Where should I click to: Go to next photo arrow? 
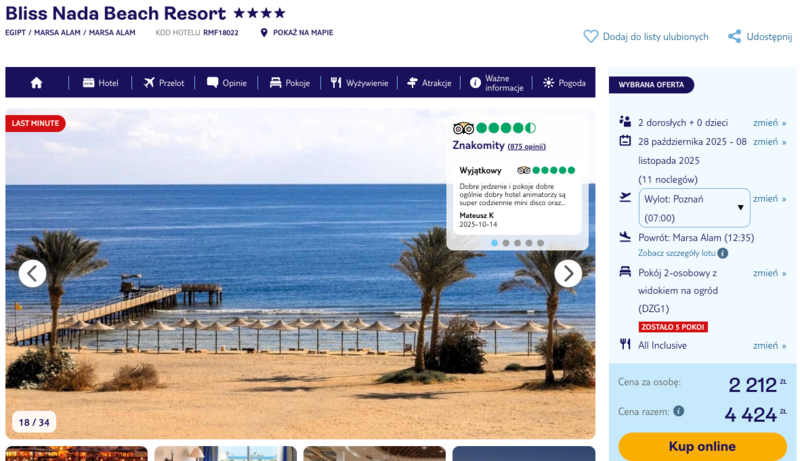click(568, 274)
